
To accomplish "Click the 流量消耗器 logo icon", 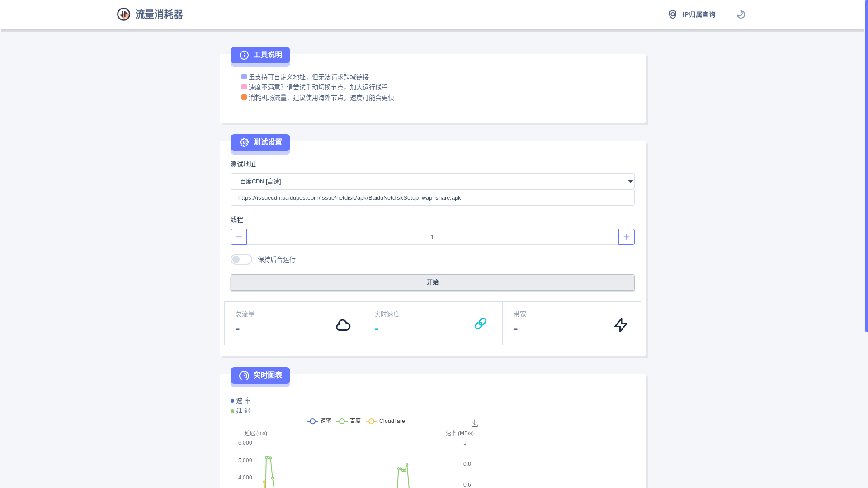I will (123, 14).
